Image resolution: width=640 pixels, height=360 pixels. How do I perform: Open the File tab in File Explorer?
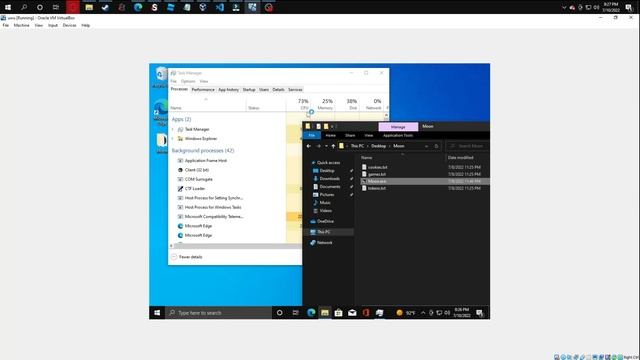click(311, 135)
